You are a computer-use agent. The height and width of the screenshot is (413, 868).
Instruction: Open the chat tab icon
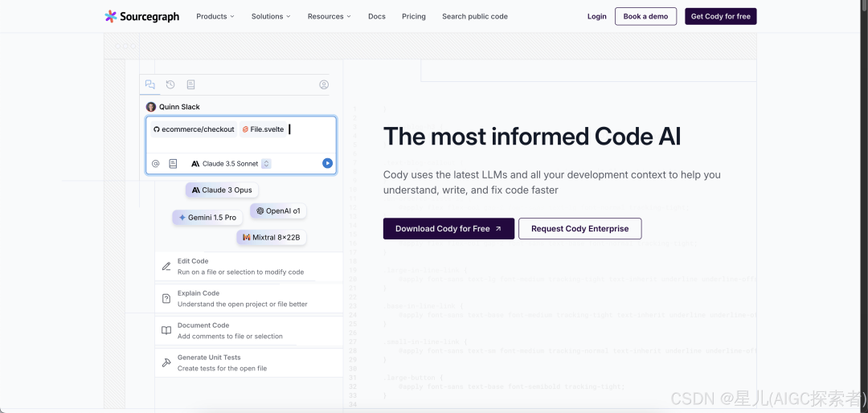149,84
